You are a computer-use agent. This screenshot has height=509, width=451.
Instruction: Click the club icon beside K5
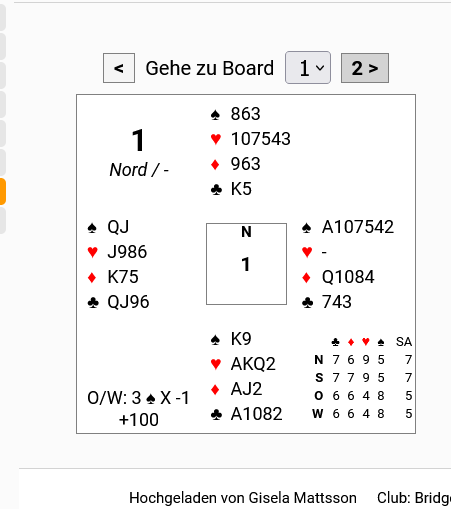[216, 190]
